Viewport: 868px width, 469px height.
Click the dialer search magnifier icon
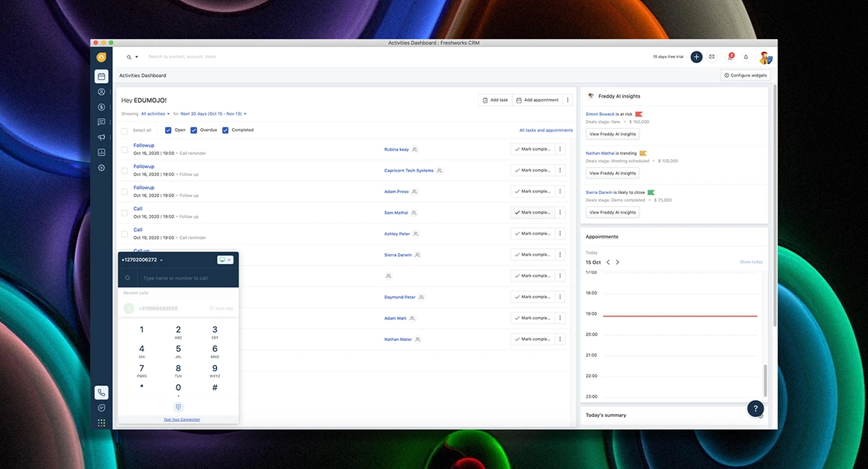127,278
